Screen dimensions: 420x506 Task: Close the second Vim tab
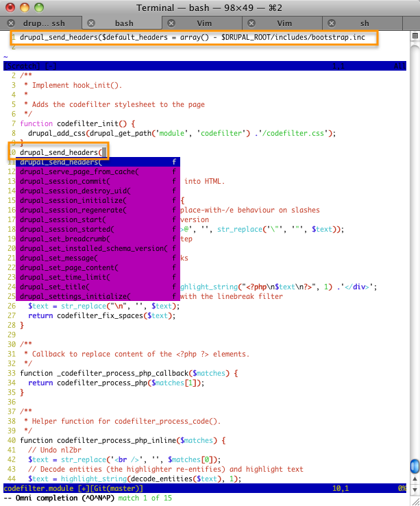pyautogui.click(x=251, y=23)
